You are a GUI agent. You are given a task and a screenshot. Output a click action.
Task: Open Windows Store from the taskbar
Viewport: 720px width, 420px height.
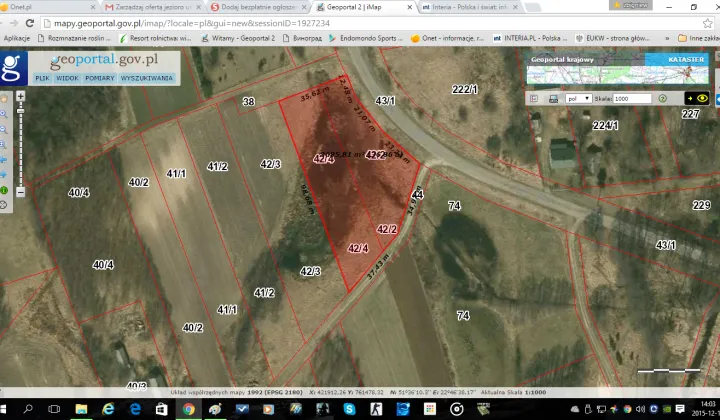point(162,409)
